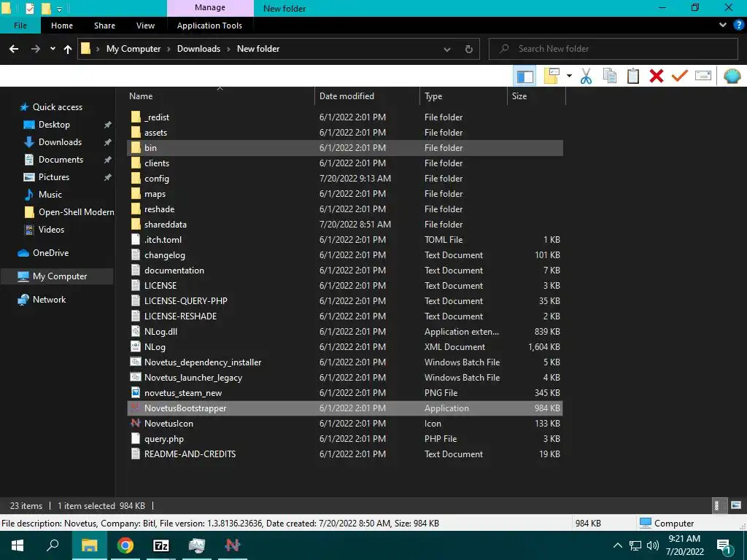Open the Application Tools tab
747x560 pixels.
[x=209, y=26]
